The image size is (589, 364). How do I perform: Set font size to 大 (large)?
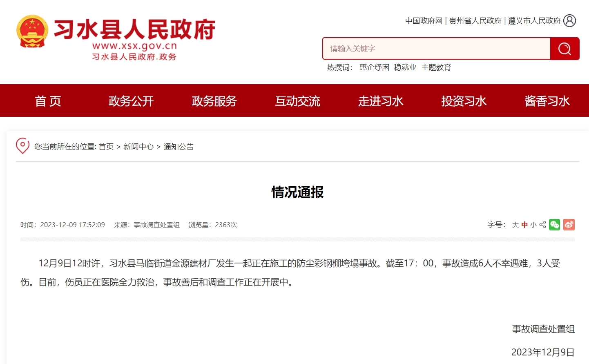(x=515, y=225)
